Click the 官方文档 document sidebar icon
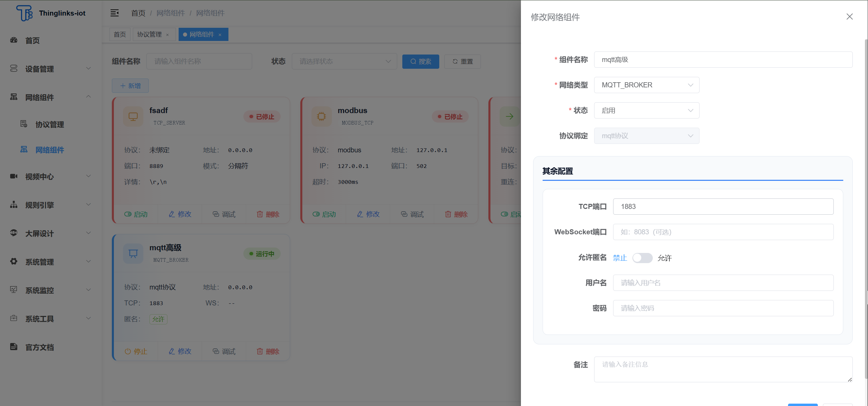The height and width of the screenshot is (406, 868). click(x=14, y=347)
